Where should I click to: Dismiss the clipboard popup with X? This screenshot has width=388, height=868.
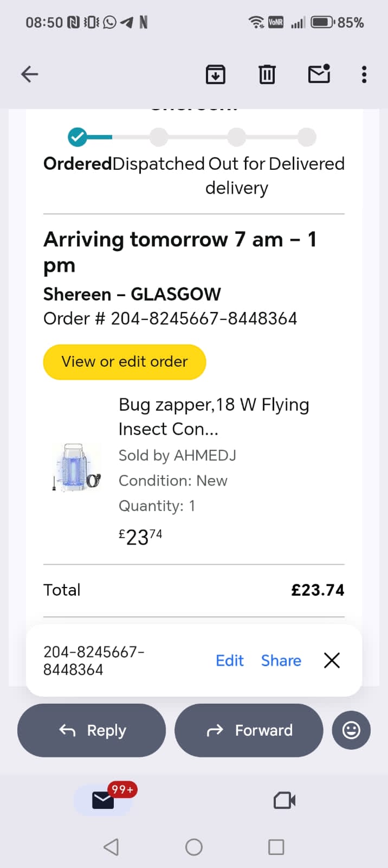pos(332,660)
